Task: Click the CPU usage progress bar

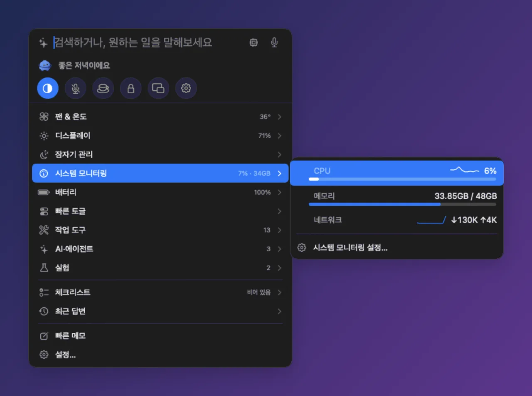Action: 402,179
